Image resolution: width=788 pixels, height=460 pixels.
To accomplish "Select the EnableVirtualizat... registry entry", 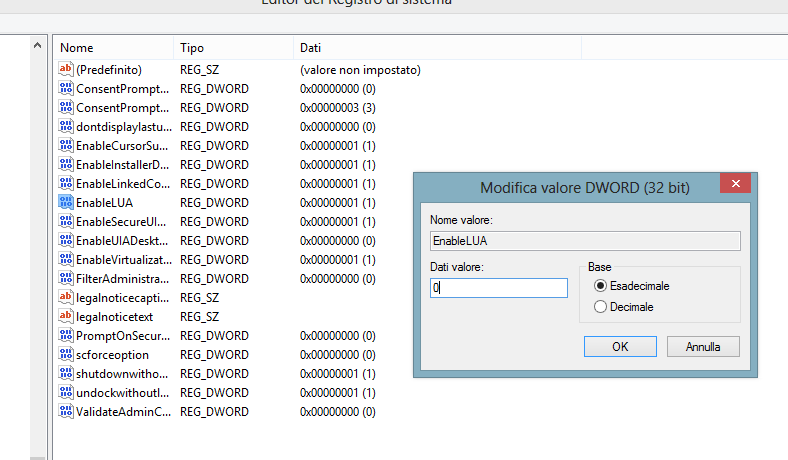I will 123,260.
